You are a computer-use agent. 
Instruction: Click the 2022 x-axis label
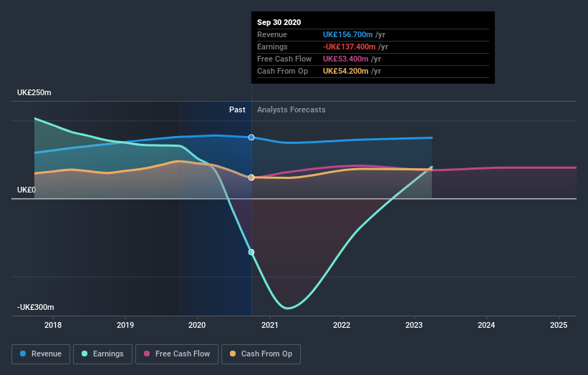tap(342, 325)
